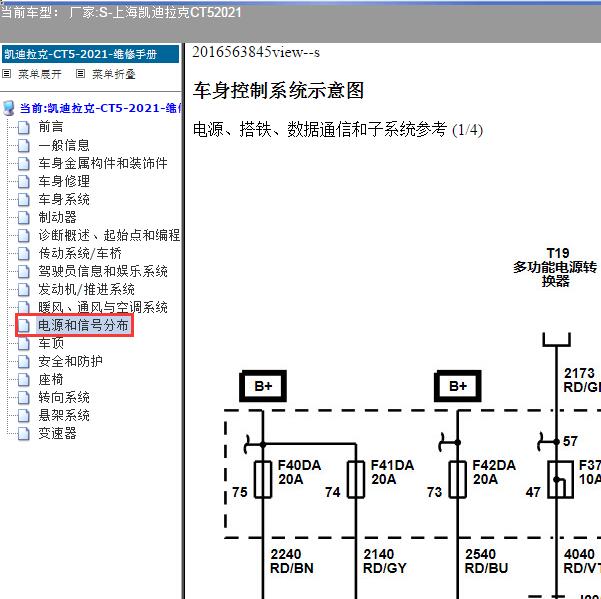
Task: Click the page icon beside 一般信息
Action: tap(23, 145)
